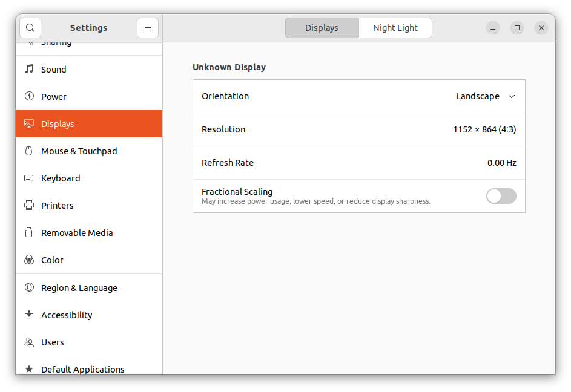This screenshot has width=571, height=392.
Task: Click the Color icon in sidebar
Action: coord(29,260)
